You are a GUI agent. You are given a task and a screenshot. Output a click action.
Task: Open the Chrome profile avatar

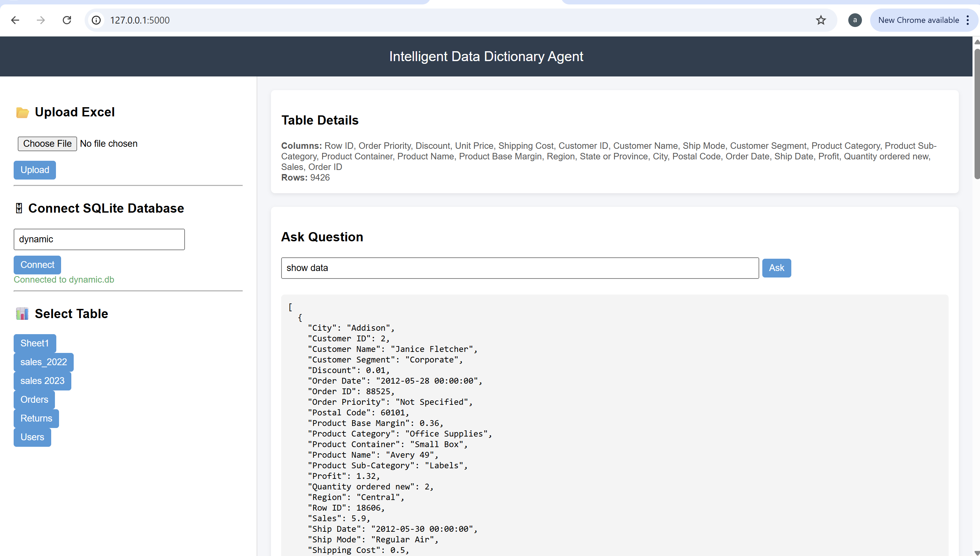tap(855, 20)
